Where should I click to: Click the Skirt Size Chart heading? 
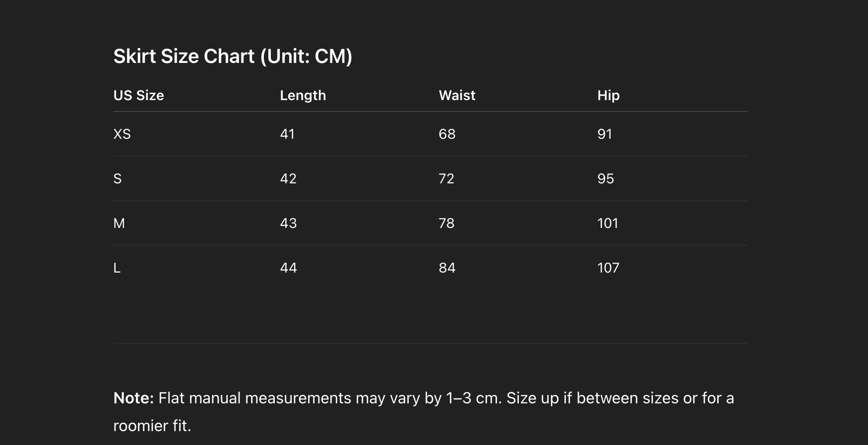(233, 56)
